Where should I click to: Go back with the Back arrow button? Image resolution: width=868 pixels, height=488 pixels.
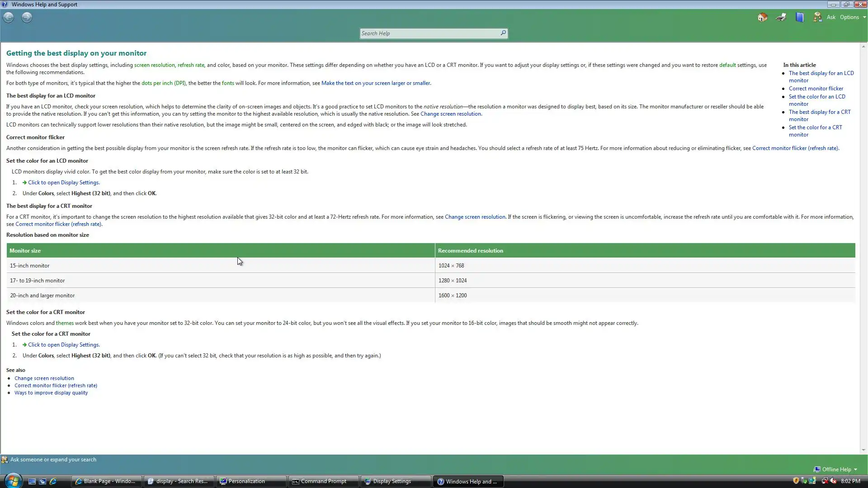click(x=9, y=17)
